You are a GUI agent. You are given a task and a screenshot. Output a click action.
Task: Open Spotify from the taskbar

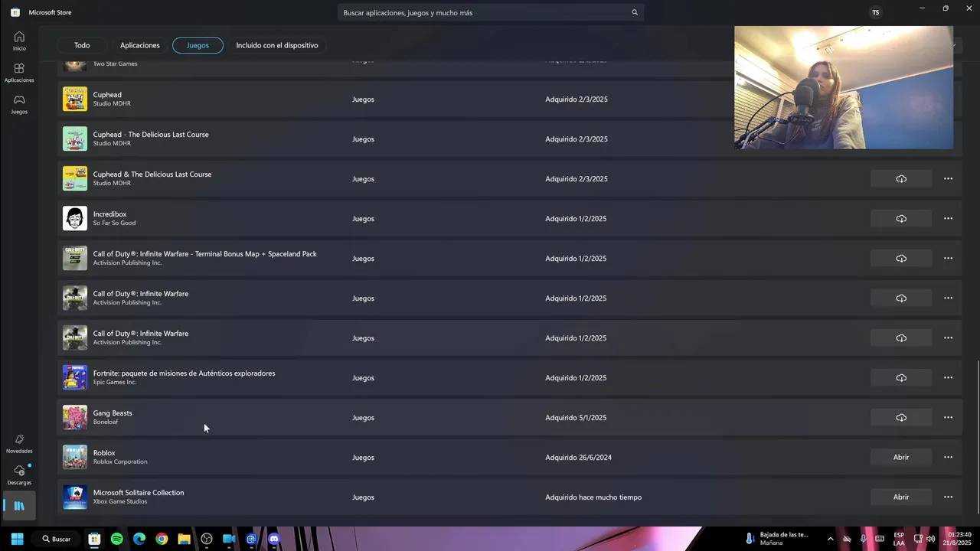116,539
